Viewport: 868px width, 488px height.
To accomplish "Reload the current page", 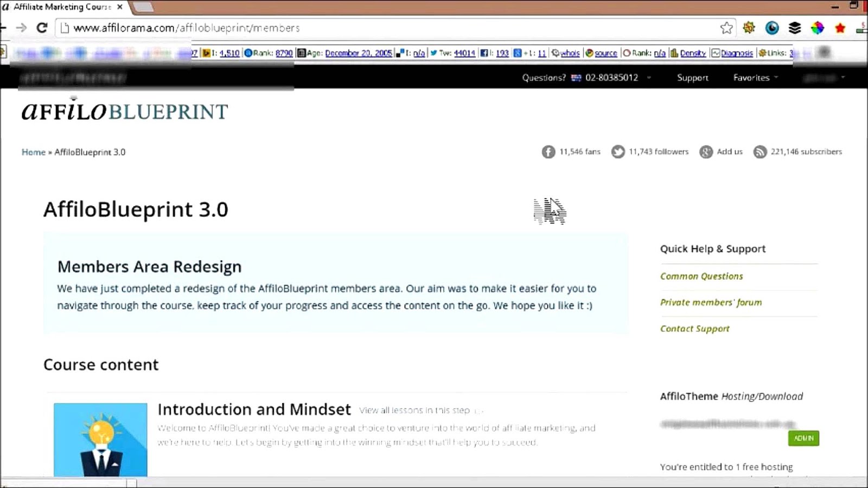I will (x=42, y=28).
